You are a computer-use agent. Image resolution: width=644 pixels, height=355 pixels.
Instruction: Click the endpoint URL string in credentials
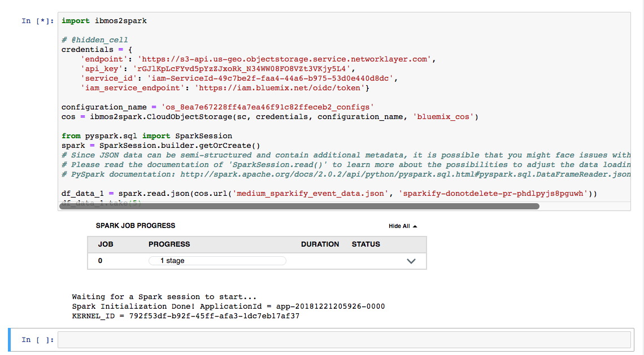click(286, 59)
